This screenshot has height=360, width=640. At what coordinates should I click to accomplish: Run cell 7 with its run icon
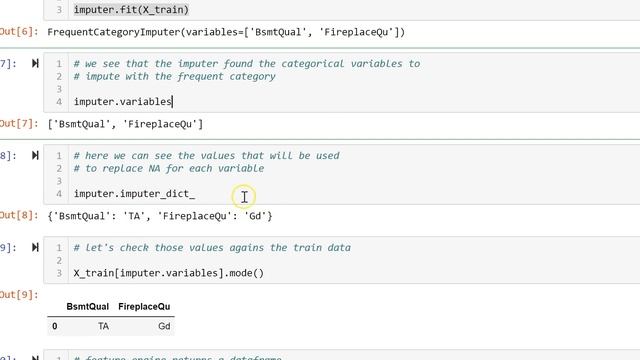(35, 63)
